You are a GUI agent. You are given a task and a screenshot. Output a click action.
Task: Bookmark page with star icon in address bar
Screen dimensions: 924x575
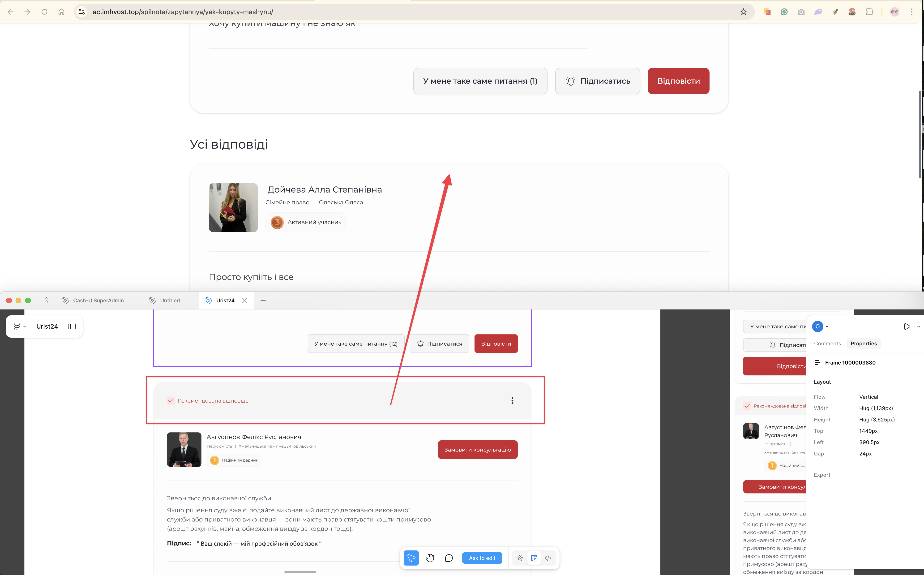[x=743, y=12]
